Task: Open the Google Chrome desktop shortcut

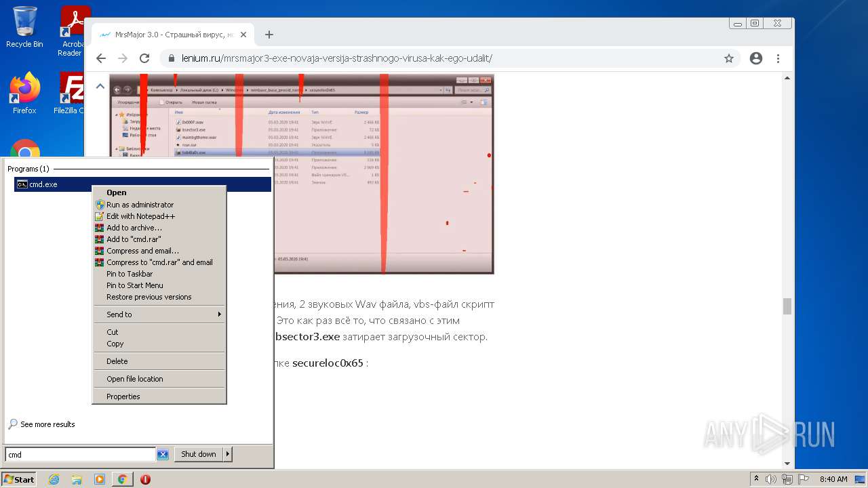Action: pyautogui.click(x=25, y=149)
